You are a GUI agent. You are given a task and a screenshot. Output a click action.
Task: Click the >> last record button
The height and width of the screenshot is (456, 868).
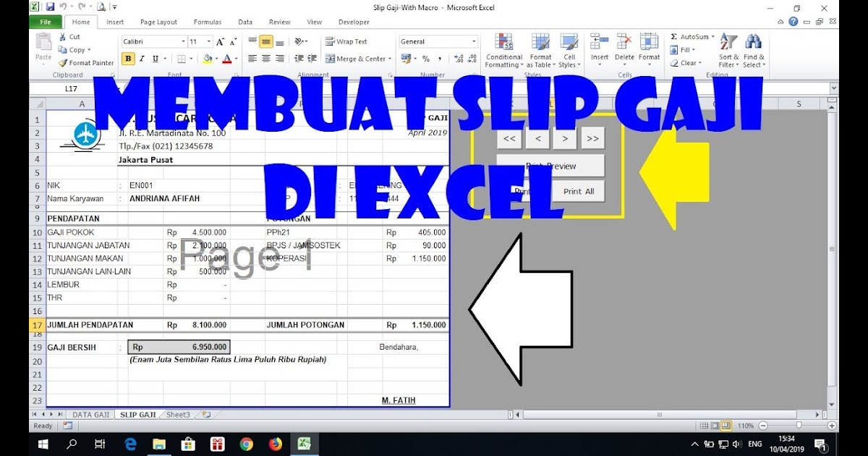click(592, 138)
